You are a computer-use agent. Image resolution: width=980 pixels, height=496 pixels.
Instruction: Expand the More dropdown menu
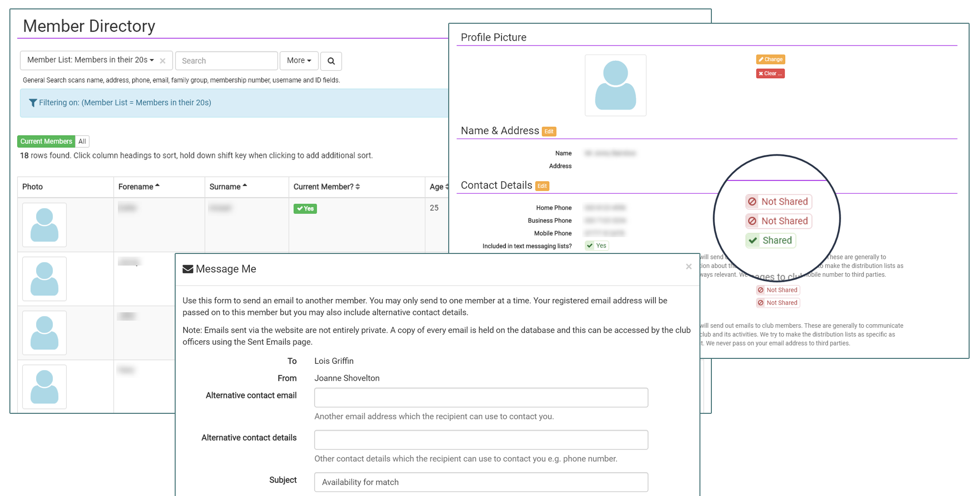[x=299, y=60]
